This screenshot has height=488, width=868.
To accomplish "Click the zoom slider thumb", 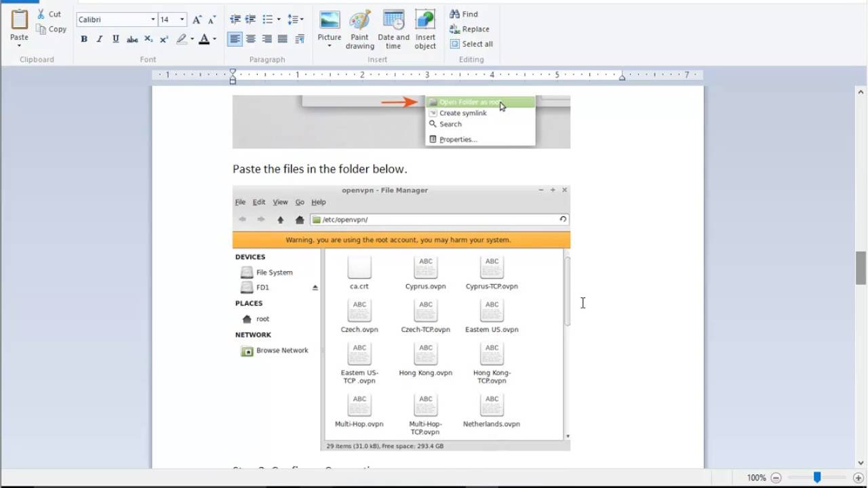I will pos(817,478).
